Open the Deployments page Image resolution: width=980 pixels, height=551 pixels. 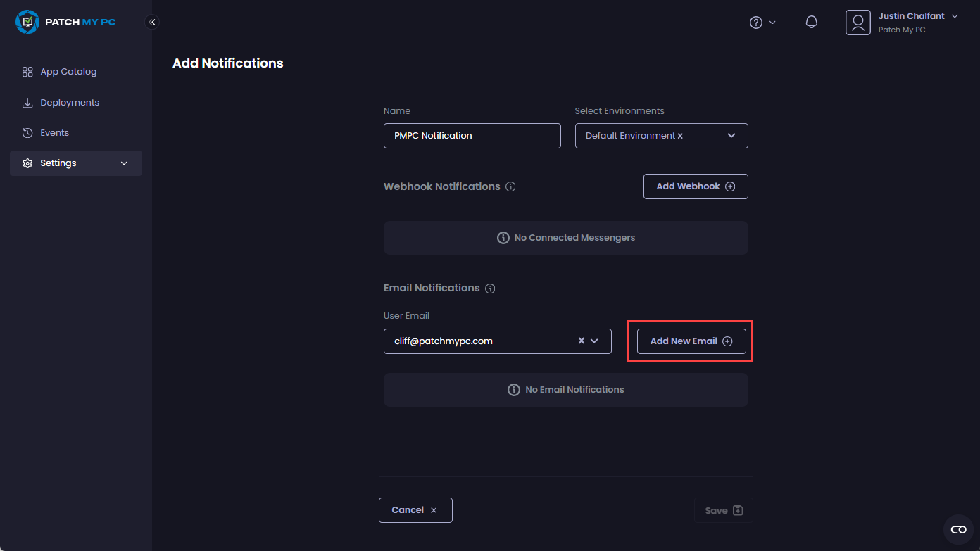point(70,103)
